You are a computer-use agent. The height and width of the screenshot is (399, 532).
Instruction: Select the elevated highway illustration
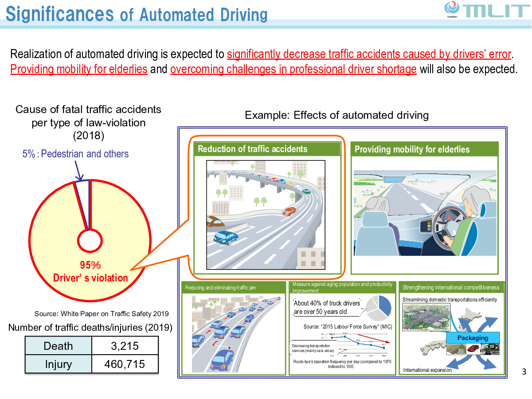(266, 215)
